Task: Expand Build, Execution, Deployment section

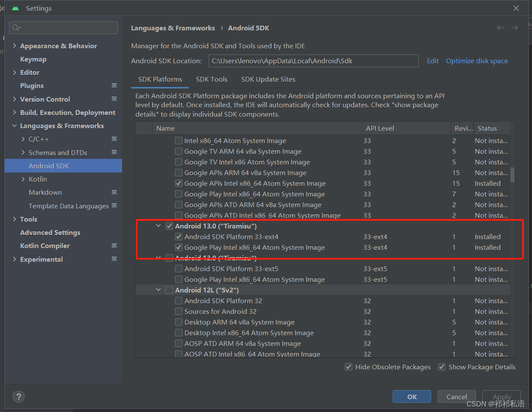Action: pyautogui.click(x=15, y=112)
